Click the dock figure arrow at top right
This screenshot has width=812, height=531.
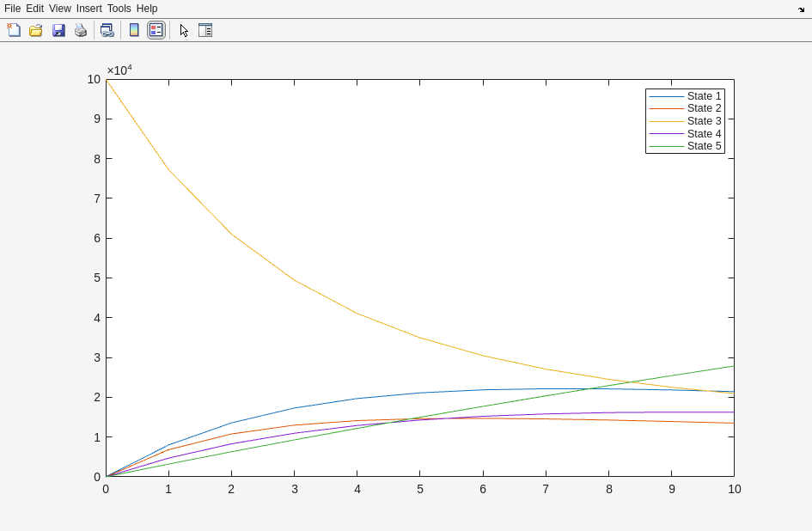coord(801,9)
